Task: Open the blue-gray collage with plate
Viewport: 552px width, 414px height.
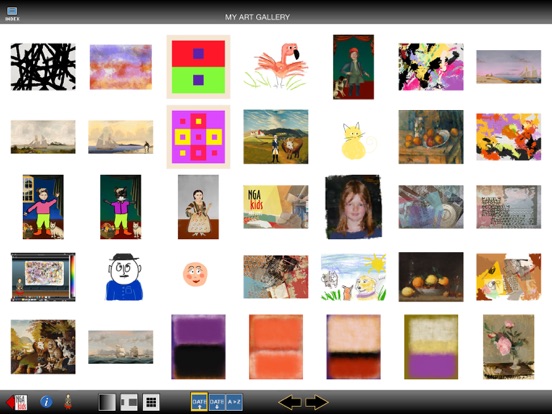Action: 431,207
